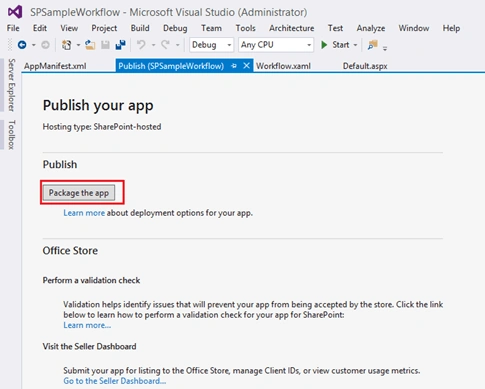Expand the Undo history dropdown arrow
Screen dimensions: 485x389
(154, 45)
